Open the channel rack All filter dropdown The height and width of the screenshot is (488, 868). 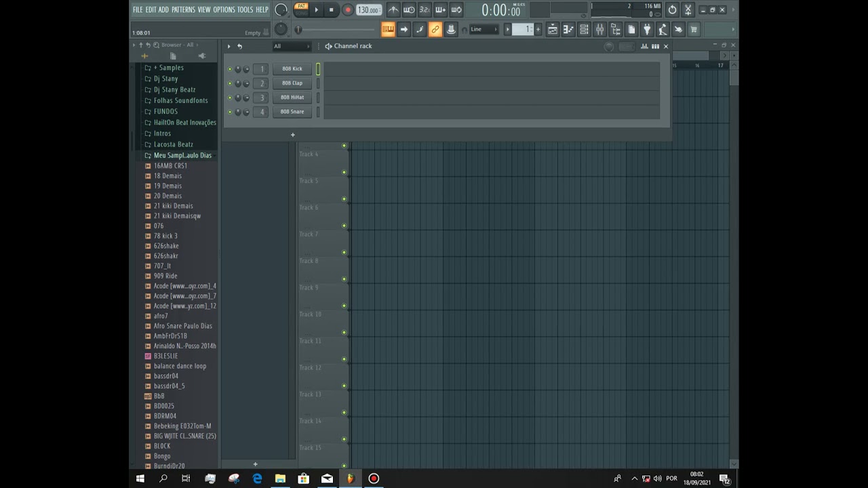(292, 46)
